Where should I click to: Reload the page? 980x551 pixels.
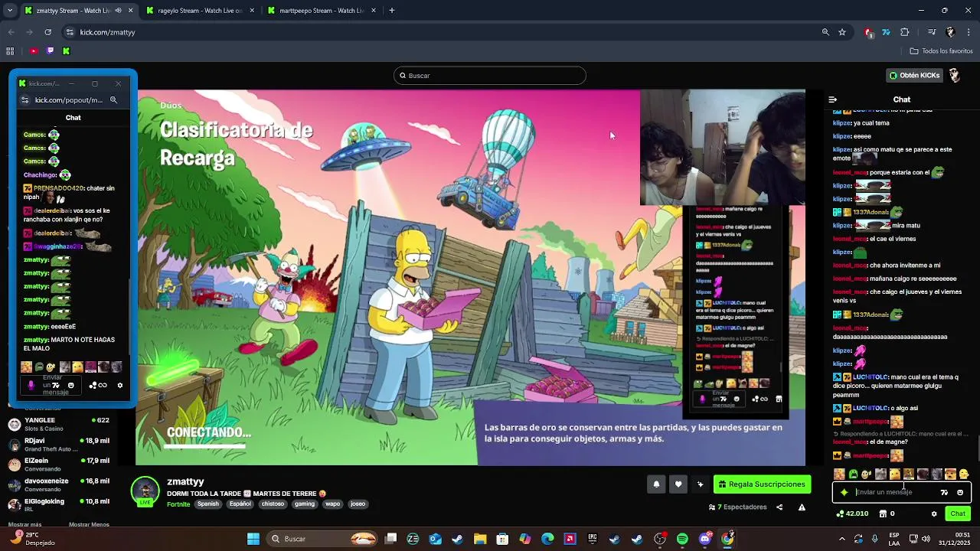tap(47, 32)
